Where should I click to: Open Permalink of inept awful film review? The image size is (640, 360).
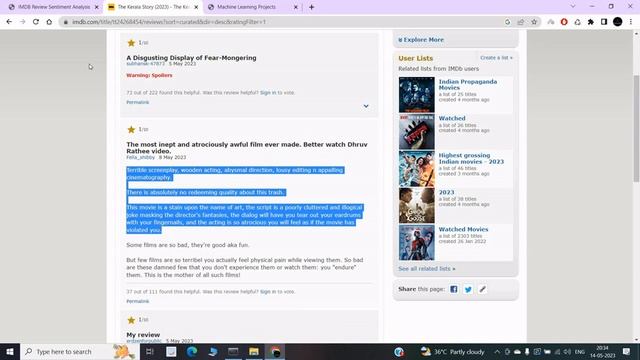tap(138, 301)
